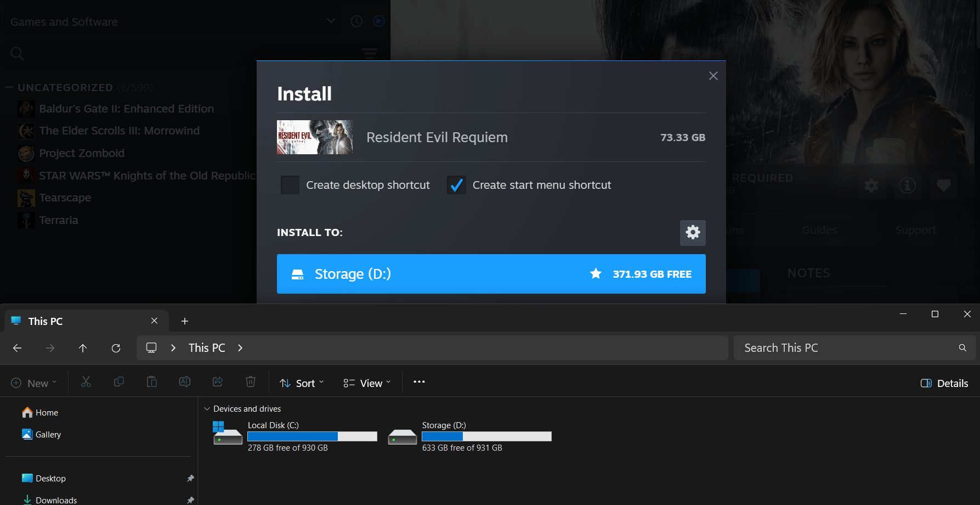This screenshot has height=505, width=980.
Task: Close the Install dialog with X
Action: point(713,76)
